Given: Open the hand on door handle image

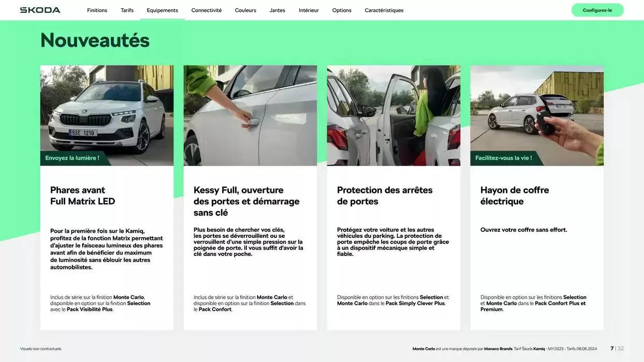Looking at the screenshot, I should (250, 115).
